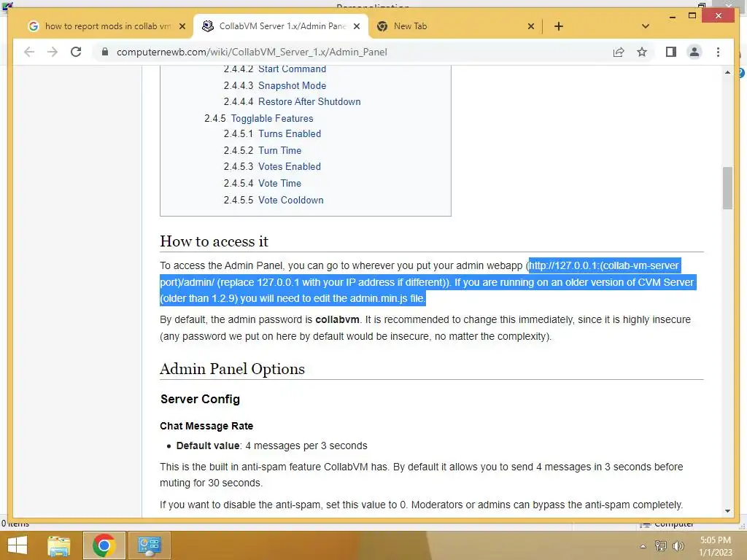The width and height of the screenshot is (747, 560).
Task: Click the Chrome taskbar icon
Action: click(x=104, y=545)
